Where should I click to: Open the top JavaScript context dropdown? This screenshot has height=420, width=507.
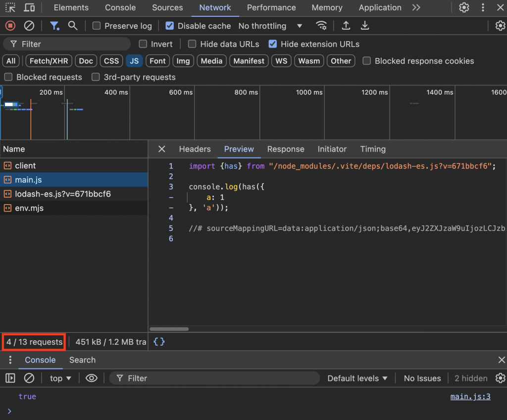point(61,378)
